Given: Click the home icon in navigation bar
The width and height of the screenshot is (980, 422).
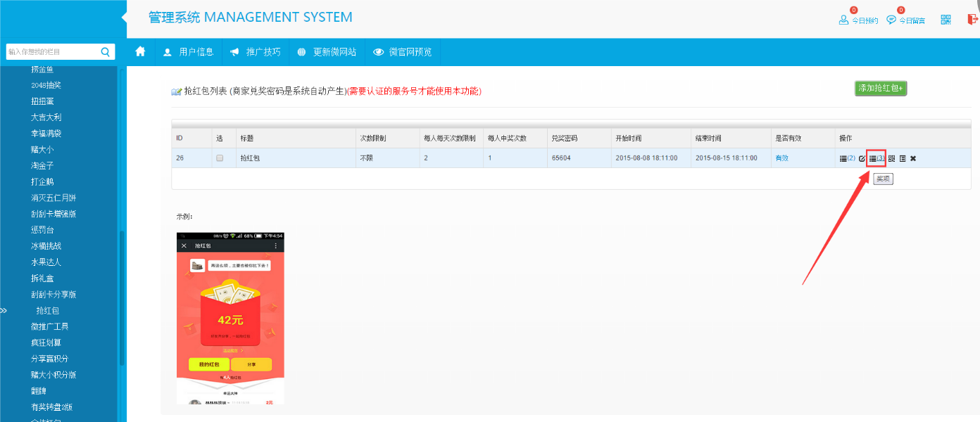Looking at the screenshot, I should tap(140, 51).
